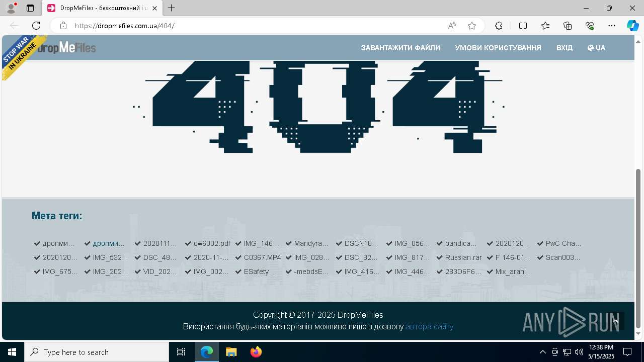Image resolution: width=644 pixels, height=362 pixels.
Task: Open the tab actions menu icon
Action: [30, 8]
